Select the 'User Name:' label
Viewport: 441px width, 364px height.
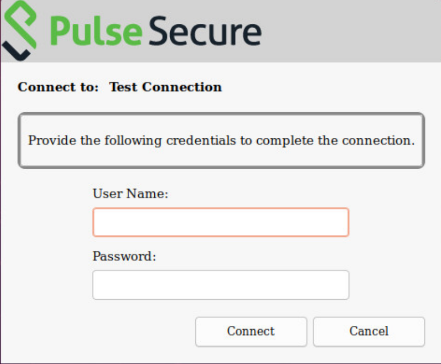tap(130, 193)
